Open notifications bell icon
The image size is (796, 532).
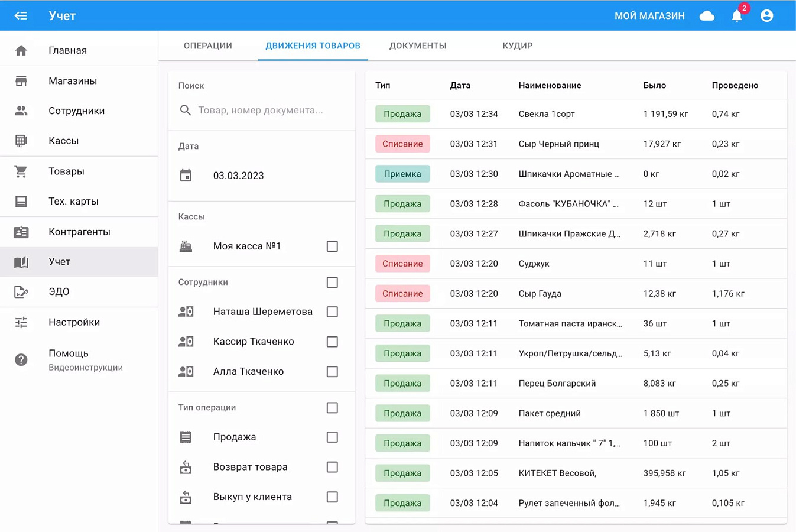(x=737, y=16)
